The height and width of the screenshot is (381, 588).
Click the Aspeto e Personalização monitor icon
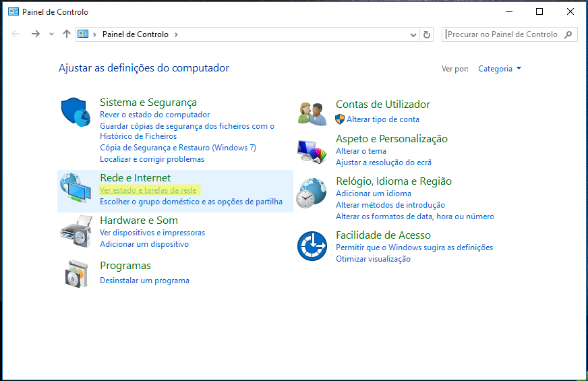(312, 152)
